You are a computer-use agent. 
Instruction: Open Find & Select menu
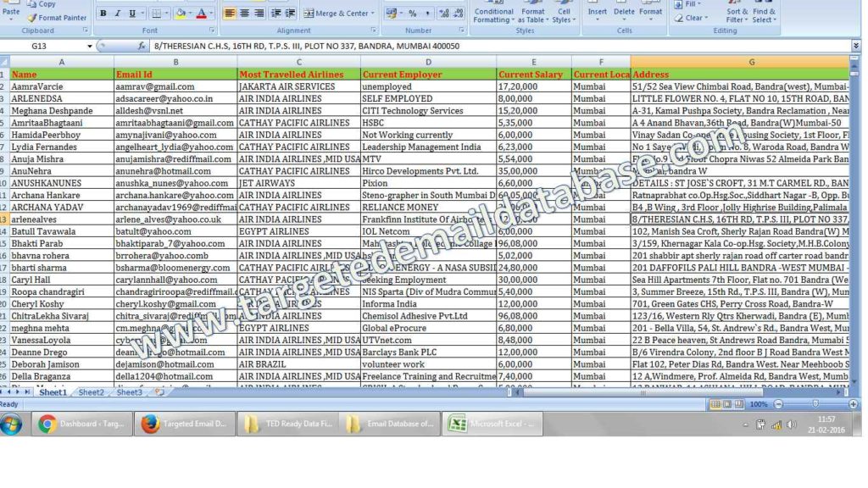[x=764, y=14]
